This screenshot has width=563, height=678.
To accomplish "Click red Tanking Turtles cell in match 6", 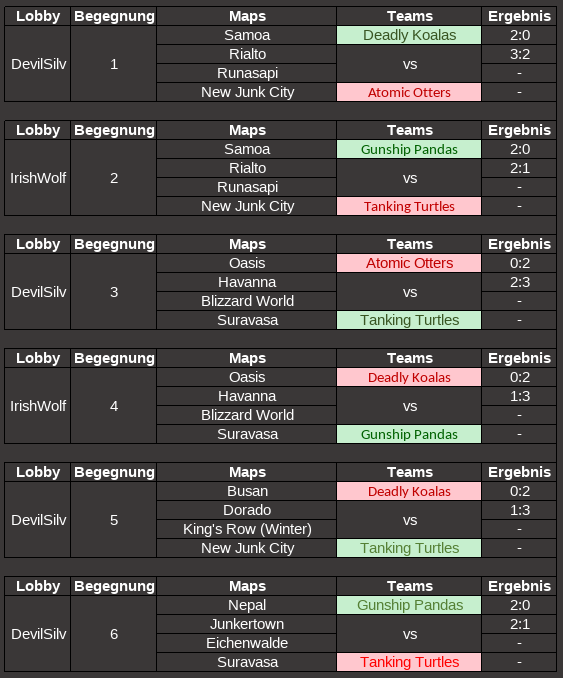I will point(409,662).
